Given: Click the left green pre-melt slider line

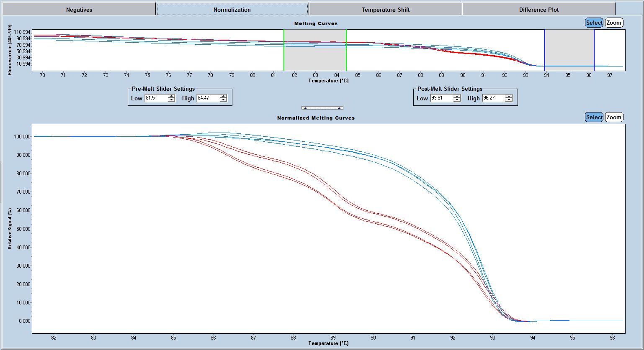Looking at the screenshot, I should point(284,50).
